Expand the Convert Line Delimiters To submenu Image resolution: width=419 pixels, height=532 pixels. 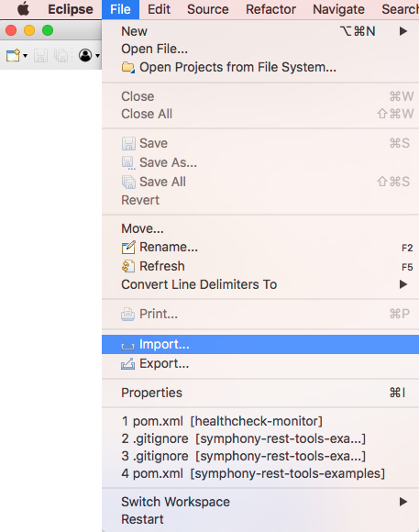pos(403,284)
